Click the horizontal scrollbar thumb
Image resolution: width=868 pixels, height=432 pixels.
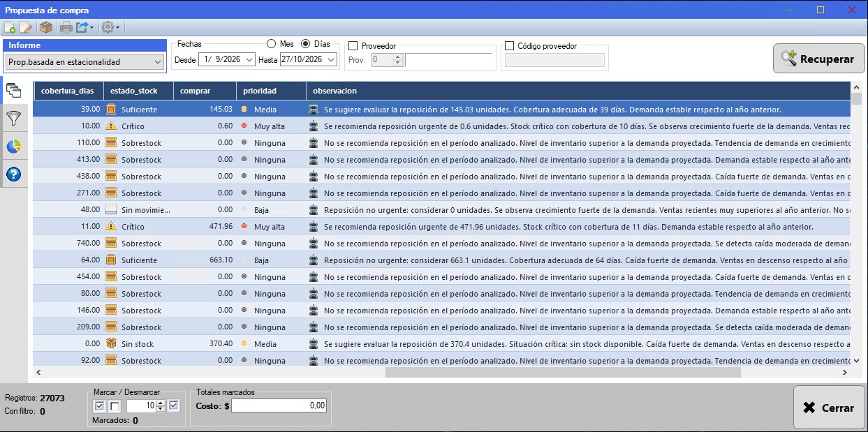[563, 373]
